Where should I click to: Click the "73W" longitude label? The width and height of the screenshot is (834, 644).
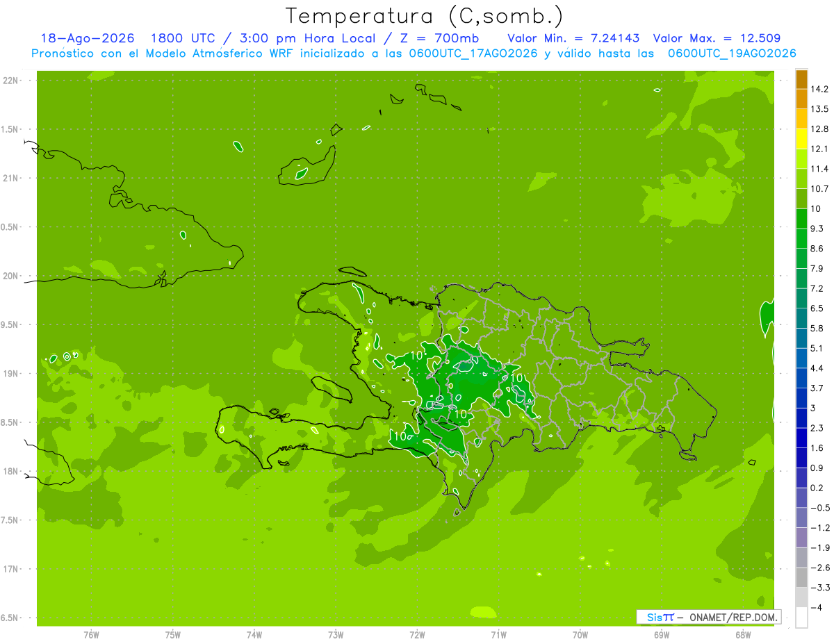point(336,634)
